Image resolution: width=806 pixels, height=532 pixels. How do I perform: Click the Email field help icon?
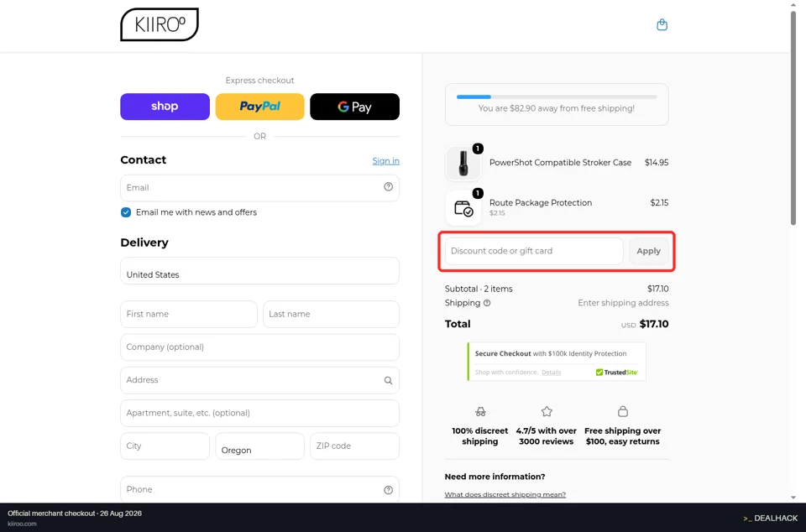pos(388,187)
